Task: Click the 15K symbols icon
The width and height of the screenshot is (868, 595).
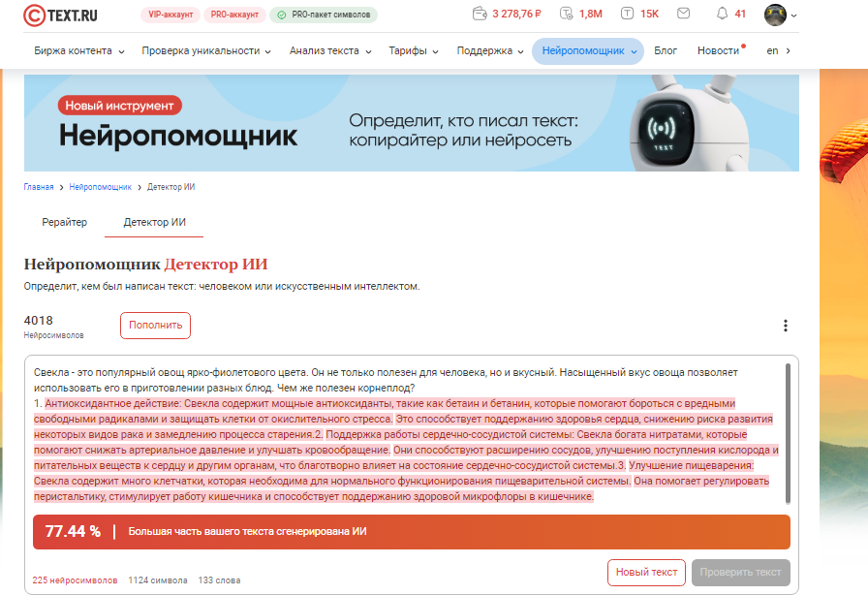Action: (x=627, y=14)
